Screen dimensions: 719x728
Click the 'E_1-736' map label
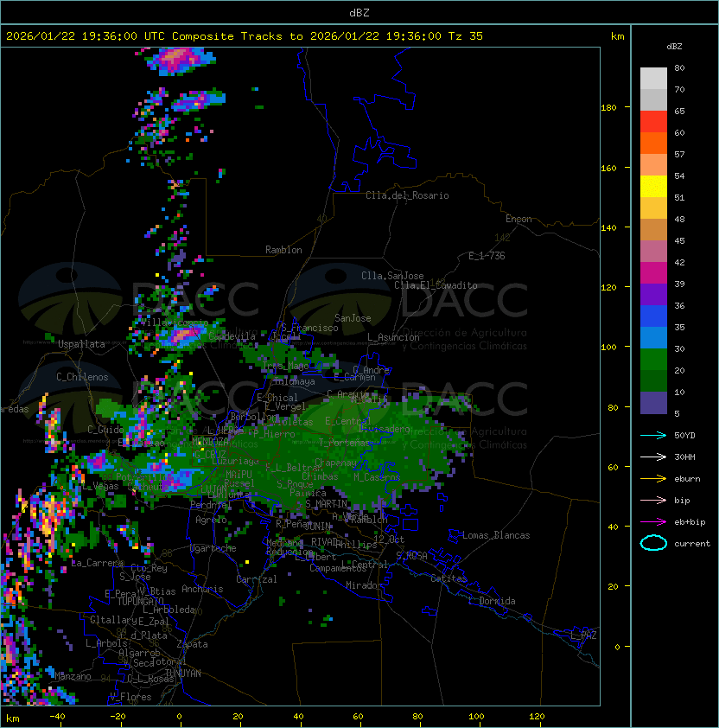tap(487, 256)
